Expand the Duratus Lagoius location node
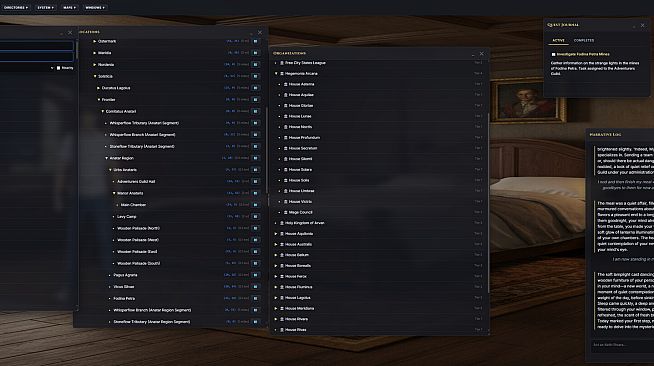Image resolution: width=654 pixels, height=366 pixels. click(98, 88)
